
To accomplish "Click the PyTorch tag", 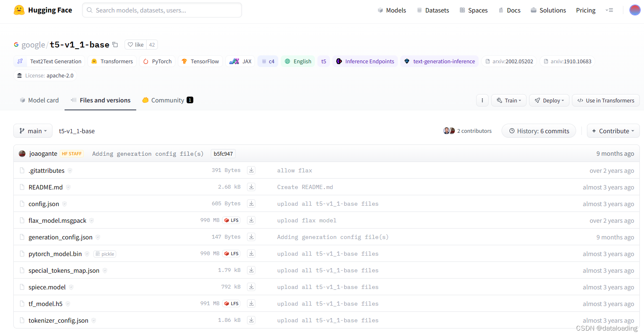I will [157, 61].
